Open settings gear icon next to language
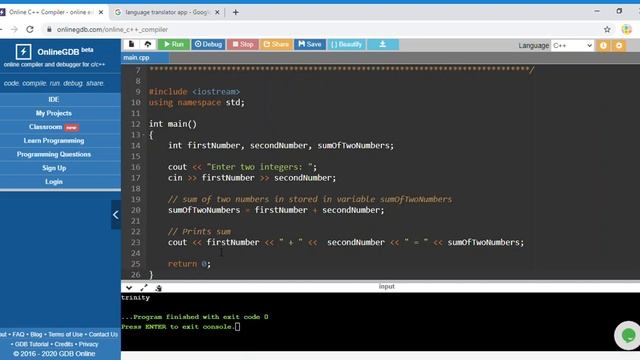Image resolution: width=640 pixels, height=360 pixels. [x=619, y=45]
